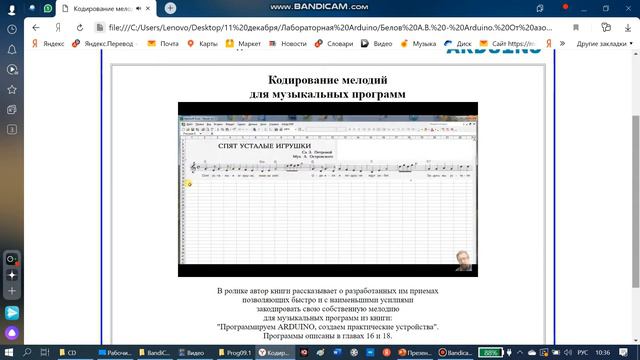Viewport: 640px width, 360px height.
Task: Open tab count icon in sidebar
Action: click(x=12, y=129)
